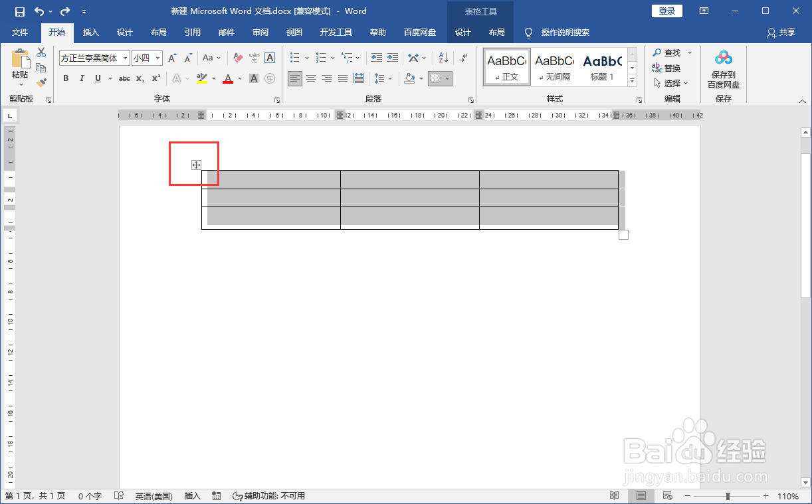The image size is (812, 504).
Task: Open numbering list style dropdown
Action: 332,58
